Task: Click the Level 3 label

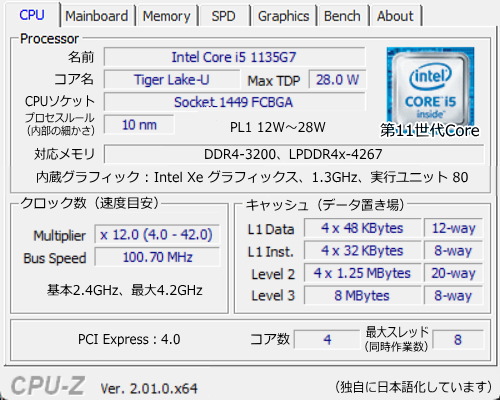Action: click(273, 296)
